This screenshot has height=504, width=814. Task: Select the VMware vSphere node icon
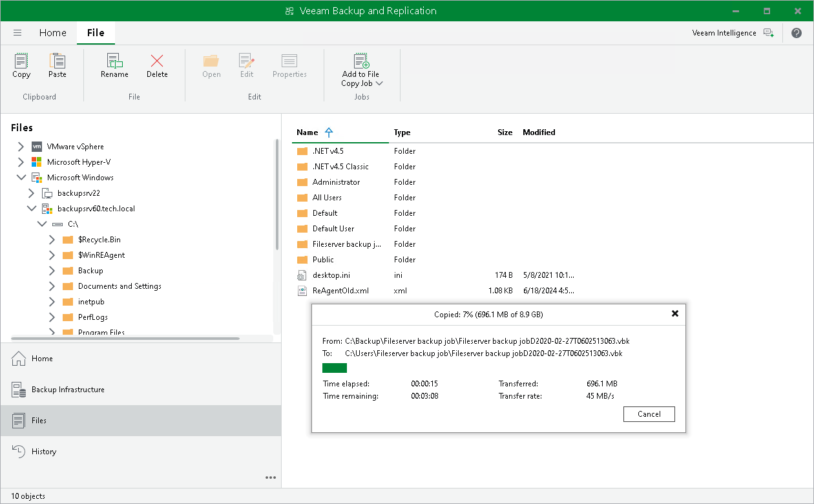pyautogui.click(x=37, y=147)
